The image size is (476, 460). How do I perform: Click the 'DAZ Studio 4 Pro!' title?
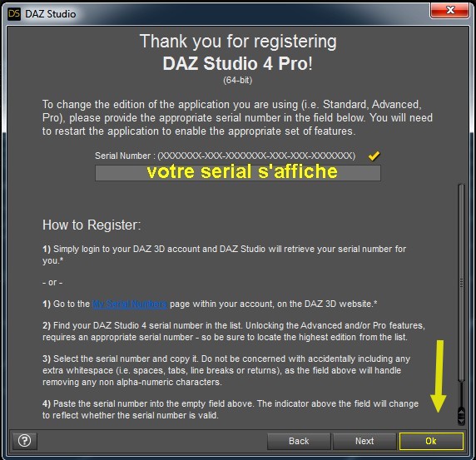coord(237,63)
